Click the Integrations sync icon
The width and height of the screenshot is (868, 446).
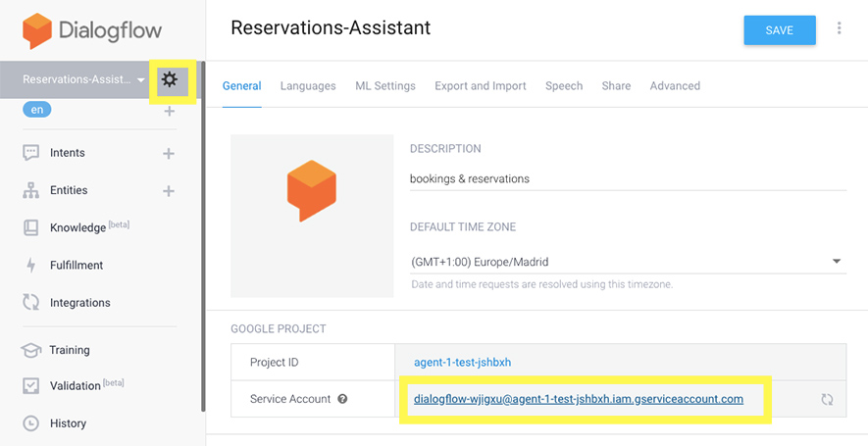pyautogui.click(x=31, y=303)
